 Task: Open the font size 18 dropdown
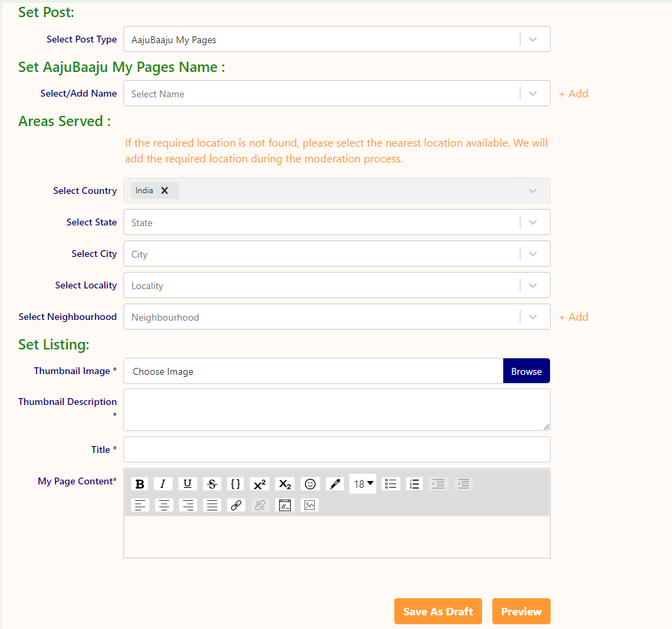click(x=363, y=484)
